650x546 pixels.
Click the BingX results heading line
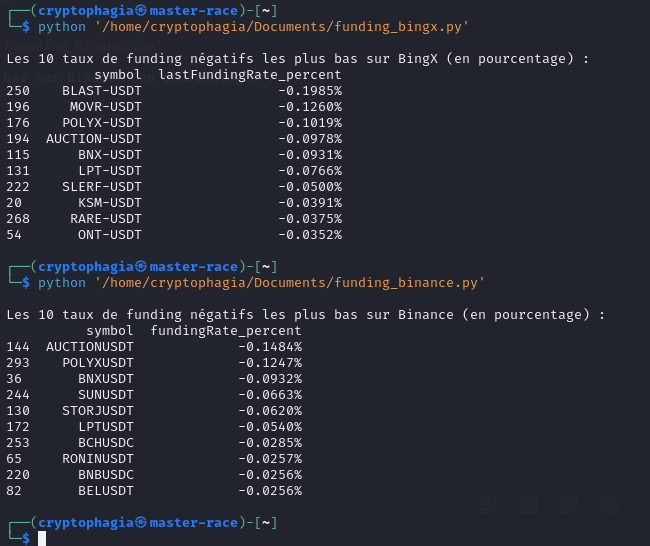pos(298,59)
